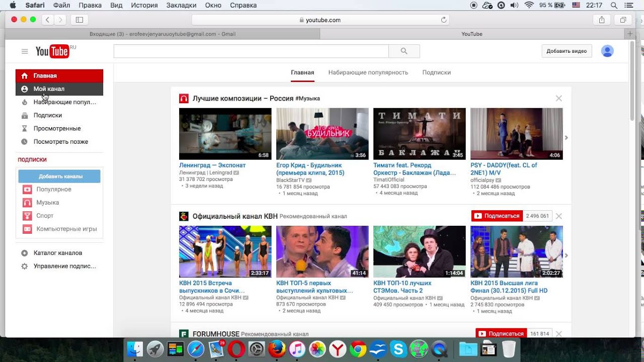Open the PSY - DADDY video thumbnail
Image resolution: width=644 pixels, height=362 pixels.
517,134
